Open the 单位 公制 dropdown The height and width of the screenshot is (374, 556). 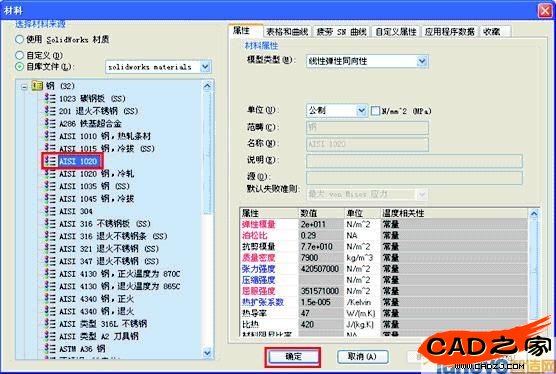[361, 111]
